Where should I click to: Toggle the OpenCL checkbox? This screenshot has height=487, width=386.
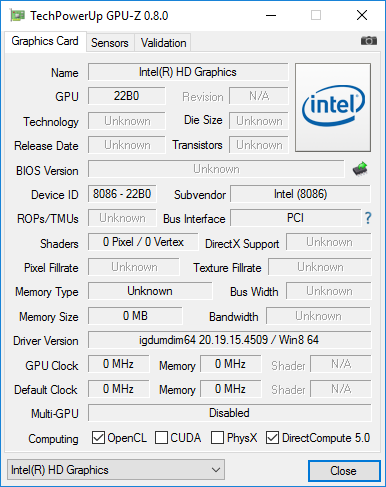coord(98,438)
